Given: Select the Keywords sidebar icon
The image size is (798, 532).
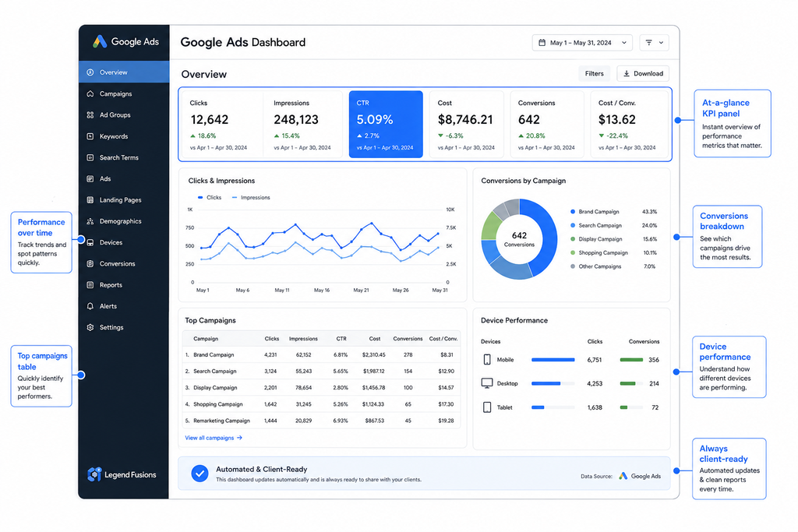Looking at the screenshot, I should [x=90, y=136].
